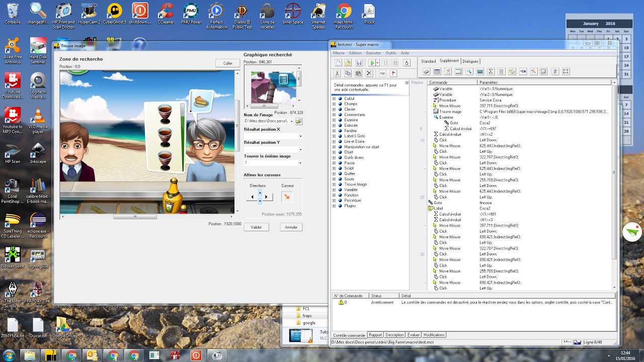Expand the Fenêtre command category
Screen dimensions: 644x362
coord(334,131)
